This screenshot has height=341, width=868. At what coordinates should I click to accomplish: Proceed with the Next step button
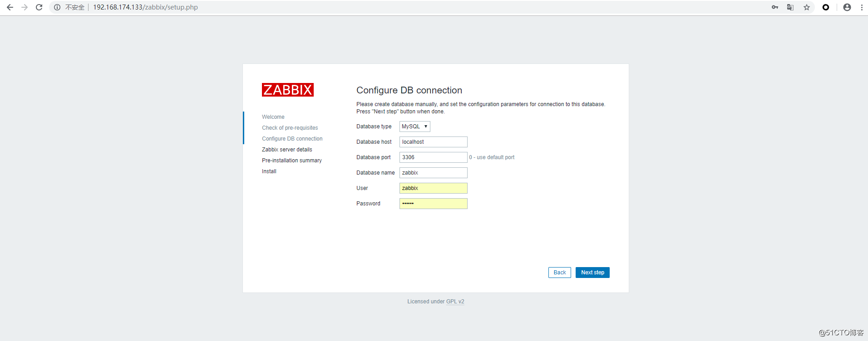(592, 273)
